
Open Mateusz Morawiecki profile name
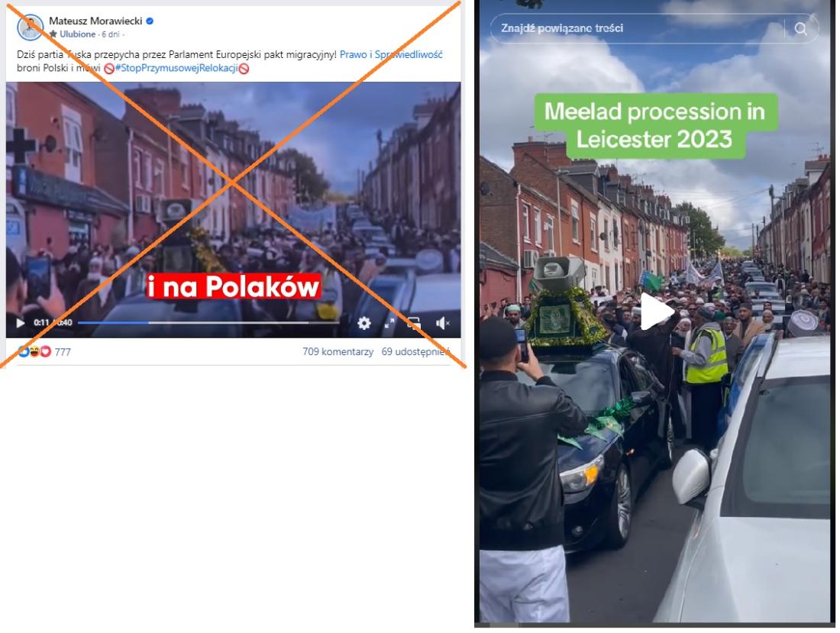[x=95, y=21]
